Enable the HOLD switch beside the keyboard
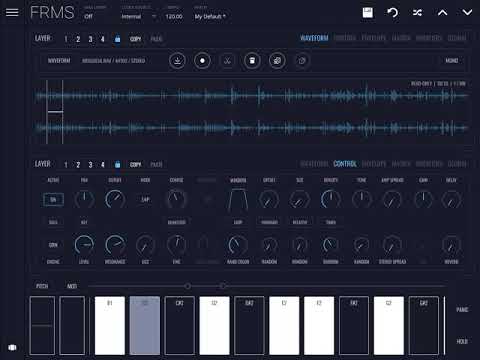This screenshot has width=480, height=360. (462, 341)
